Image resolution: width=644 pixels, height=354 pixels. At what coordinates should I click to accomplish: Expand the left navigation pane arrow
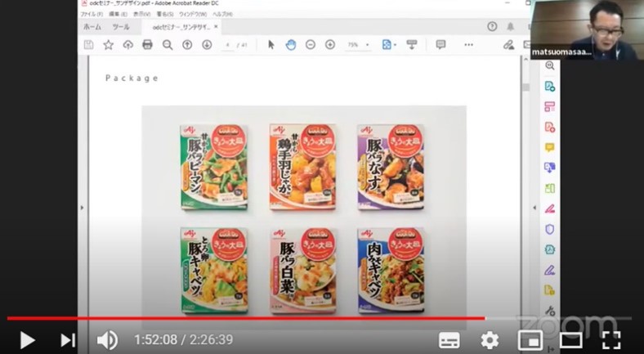(83, 208)
